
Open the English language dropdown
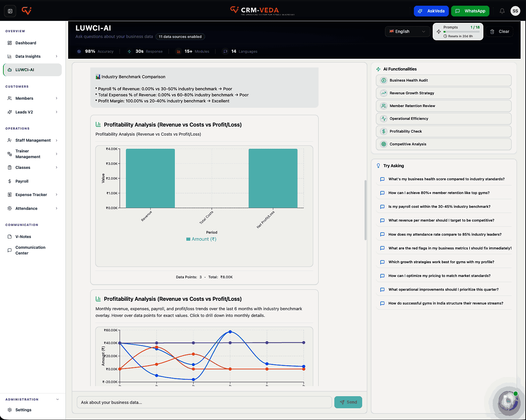coord(408,32)
